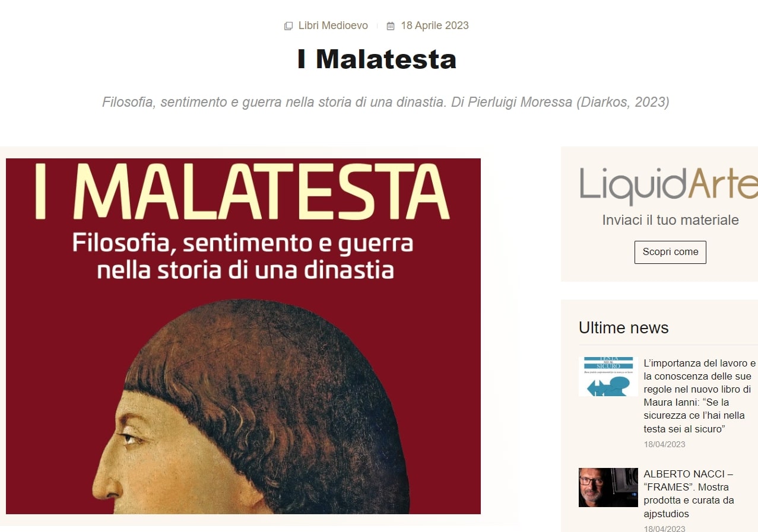Open the LiquidArte logo
Screen dimensions: 758x532
point(668,184)
